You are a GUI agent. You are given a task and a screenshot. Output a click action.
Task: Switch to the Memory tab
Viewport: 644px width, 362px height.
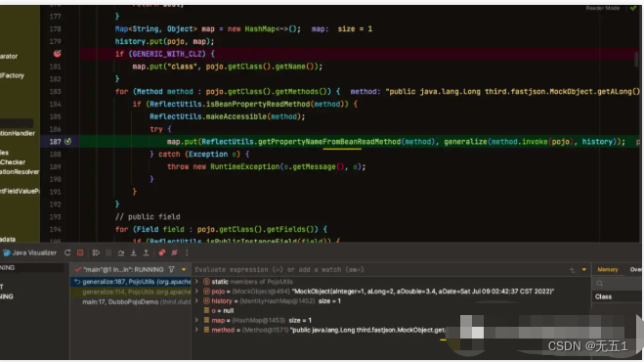coord(608,269)
